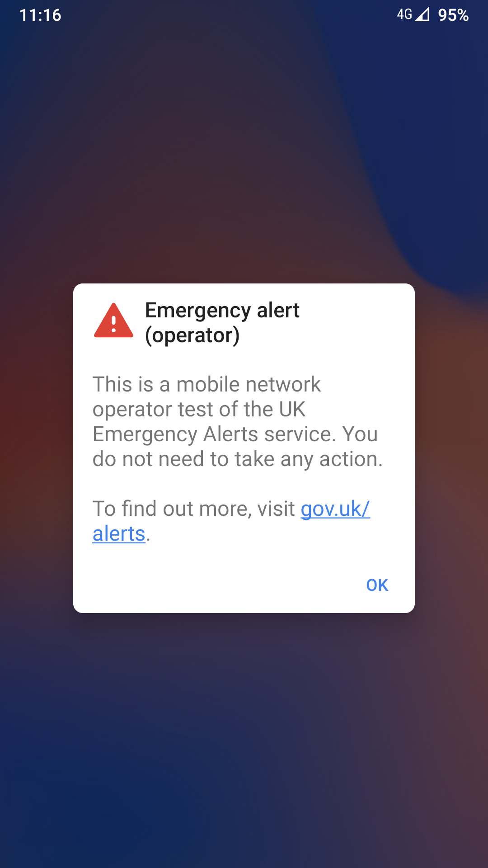Tap the signal strength icon
This screenshot has width=488, height=868.
[x=422, y=14]
